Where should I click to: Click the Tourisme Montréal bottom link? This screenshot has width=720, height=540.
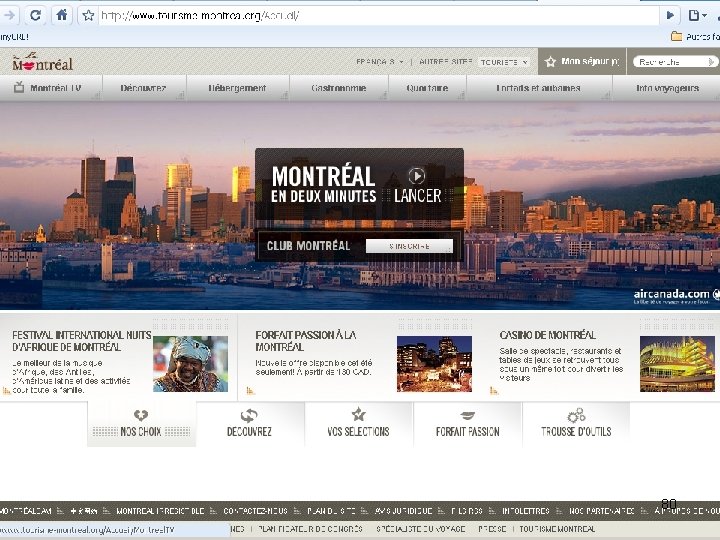(557, 529)
